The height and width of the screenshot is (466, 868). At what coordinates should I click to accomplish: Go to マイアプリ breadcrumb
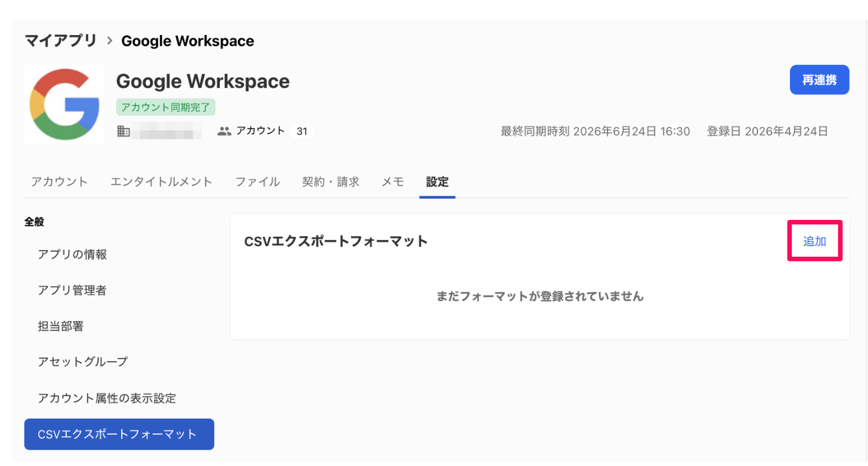click(x=61, y=41)
